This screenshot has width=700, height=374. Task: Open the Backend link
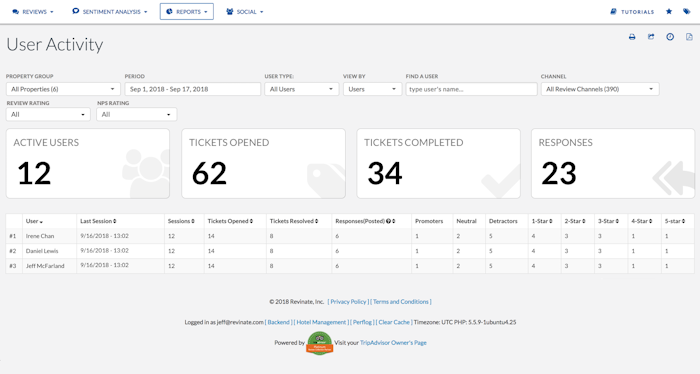click(279, 322)
